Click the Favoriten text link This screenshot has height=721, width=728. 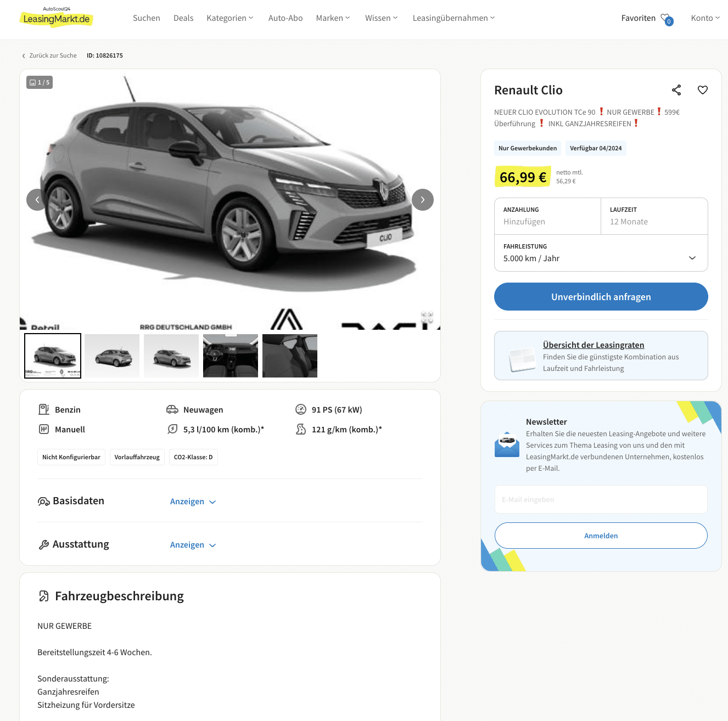click(x=639, y=18)
